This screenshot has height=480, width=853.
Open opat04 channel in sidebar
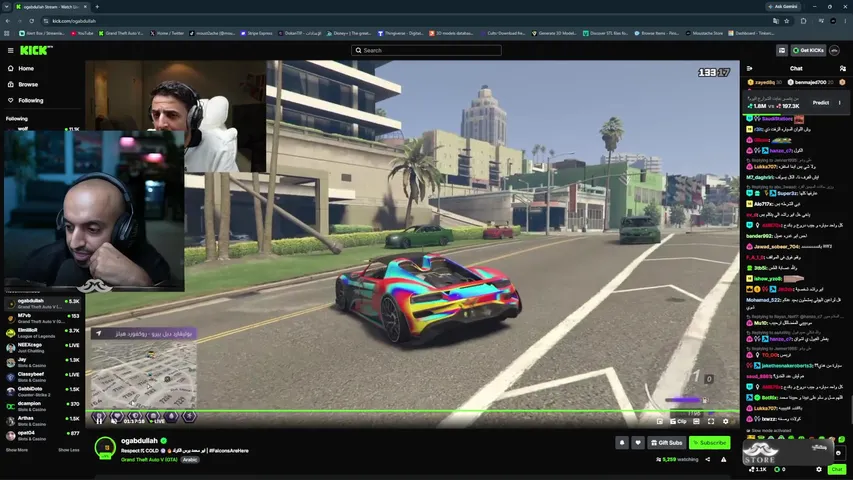click(42, 435)
